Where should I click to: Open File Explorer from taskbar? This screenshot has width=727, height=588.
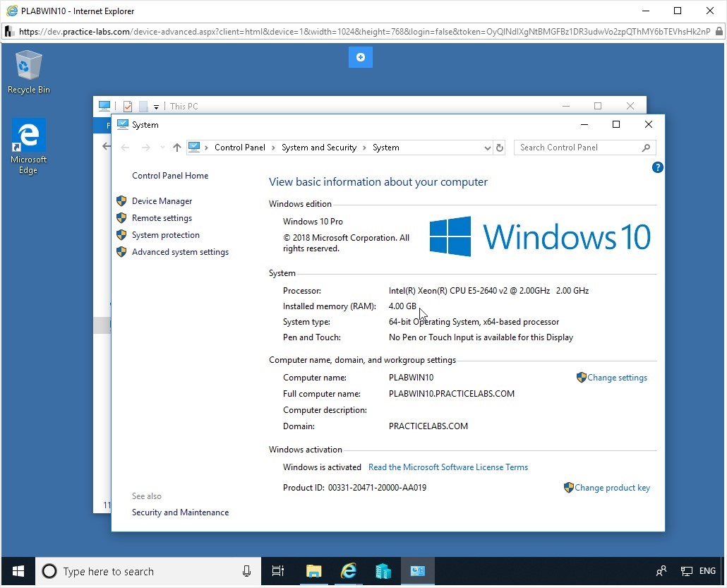click(x=314, y=571)
